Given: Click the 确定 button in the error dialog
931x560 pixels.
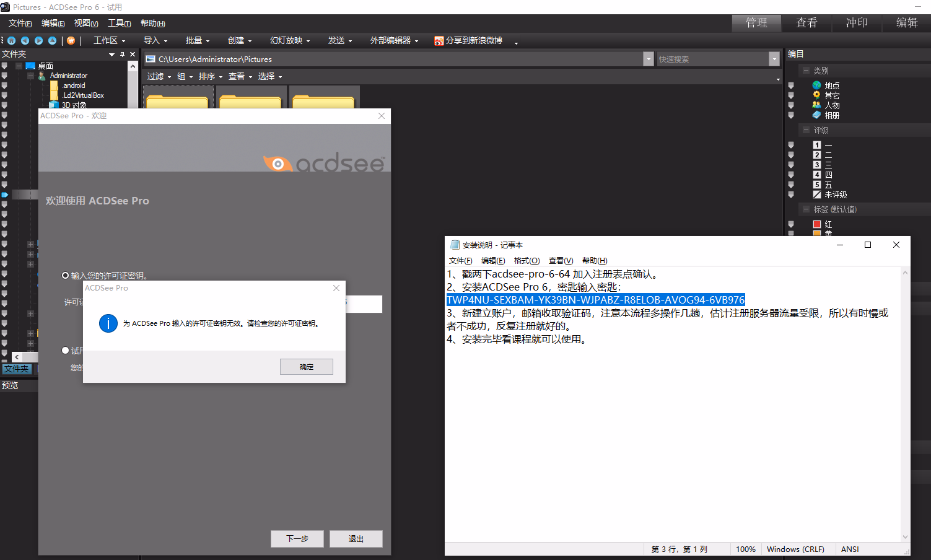Looking at the screenshot, I should (x=307, y=367).
